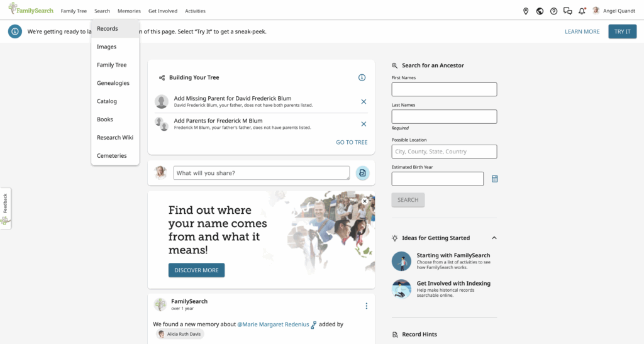This screenshot has height=344, width=644.
Task: Click the SEARCH button
Action: [x=408, y=200]
